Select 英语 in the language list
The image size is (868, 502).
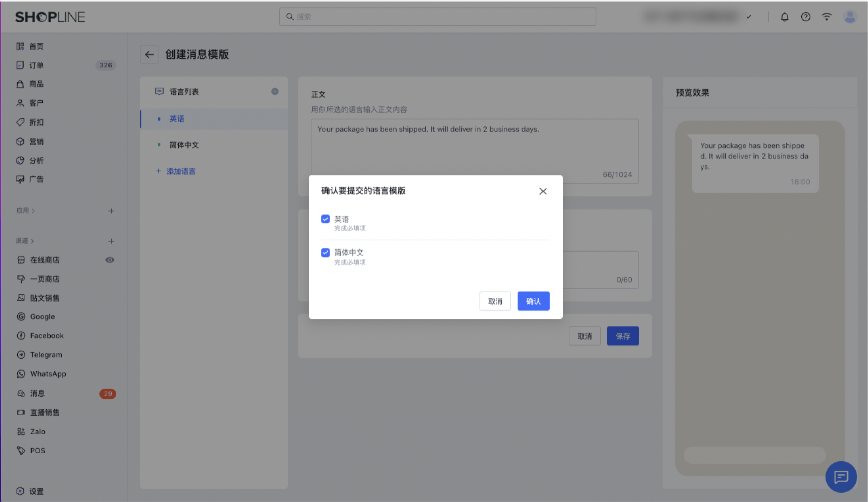pos(214,119)
